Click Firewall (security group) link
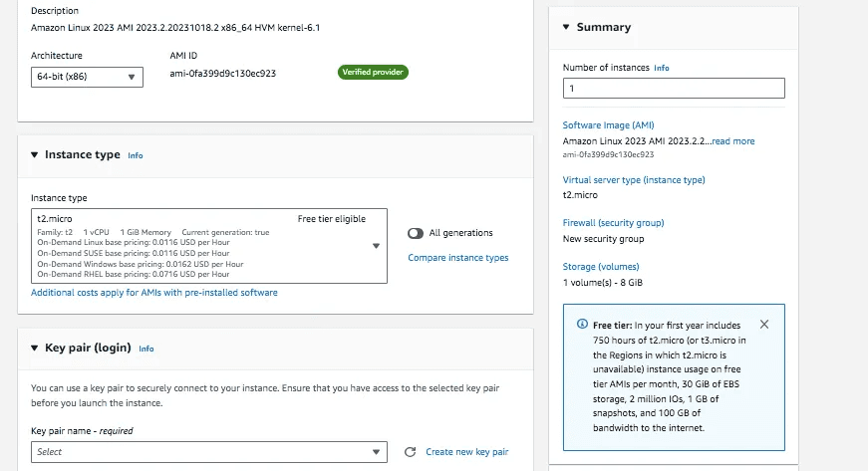This screenshot has width=868, height=471. tap(613, 223)
